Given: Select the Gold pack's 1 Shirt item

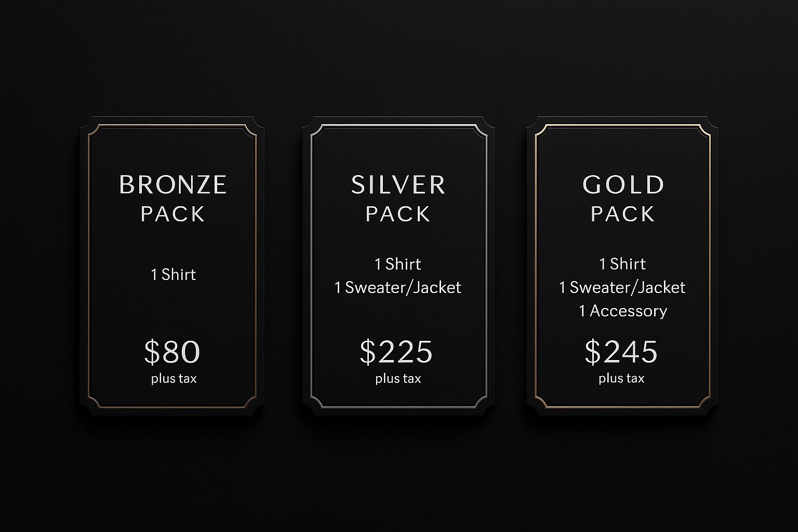Looking at the screenshot, I should [x=622, y=264].
